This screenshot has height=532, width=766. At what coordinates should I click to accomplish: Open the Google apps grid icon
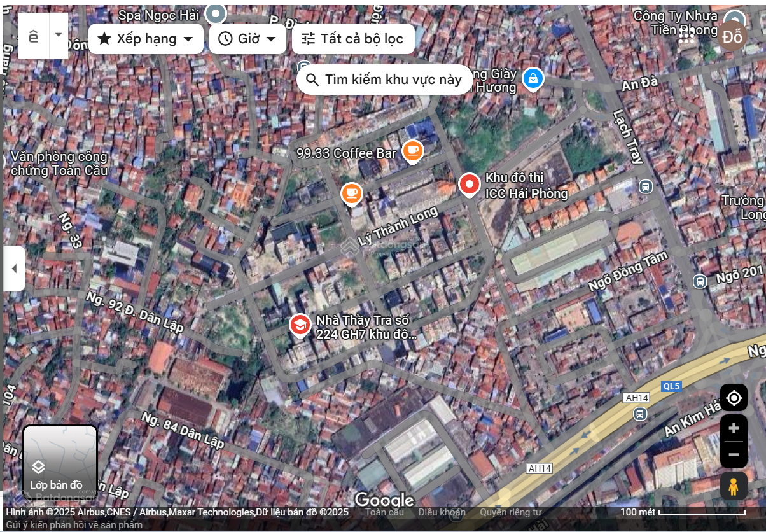click(x=686, y=35)
